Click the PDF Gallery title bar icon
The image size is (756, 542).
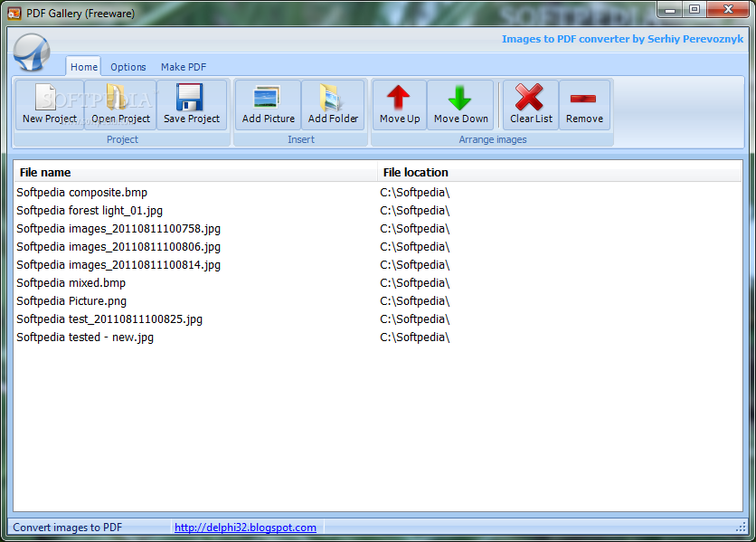(x=14, y=13)
